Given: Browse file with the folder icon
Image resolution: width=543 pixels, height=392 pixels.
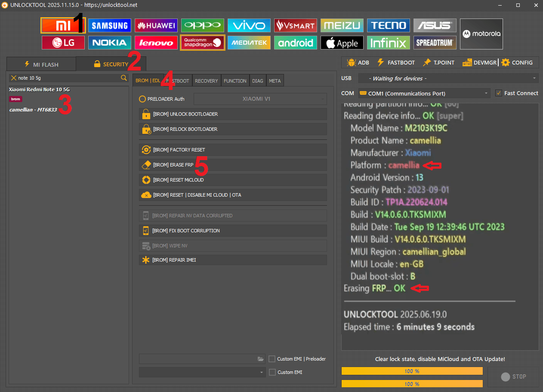Looking at the screenshot, I should (260, 359).
